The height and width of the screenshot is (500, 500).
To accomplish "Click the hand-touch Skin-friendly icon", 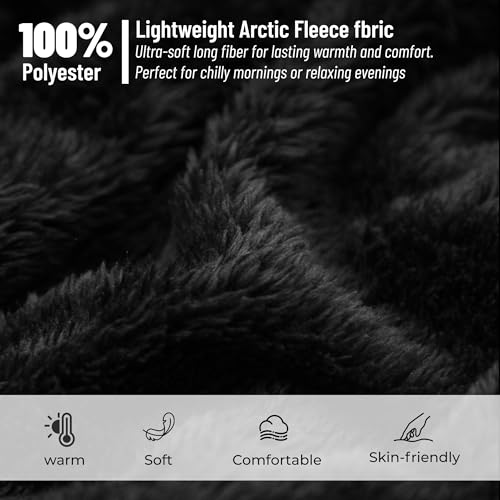I will coord(414,428).
